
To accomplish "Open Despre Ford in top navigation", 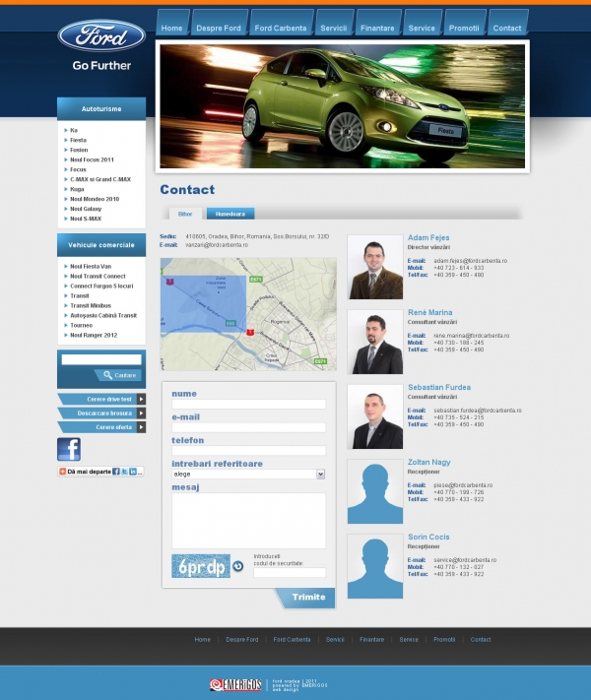I will [219, 28].
